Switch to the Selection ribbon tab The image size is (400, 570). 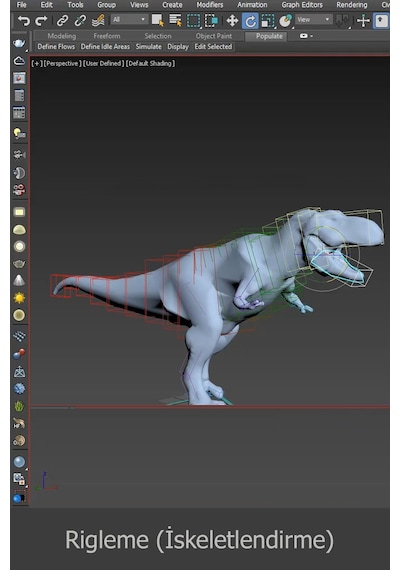coord(157,36)
